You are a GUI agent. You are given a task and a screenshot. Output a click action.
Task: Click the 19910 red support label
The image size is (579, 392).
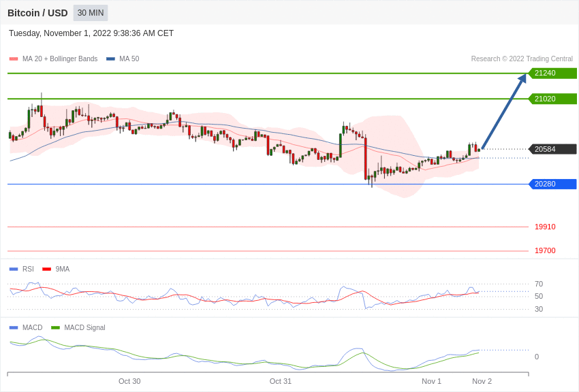click(x=545, y=227)
